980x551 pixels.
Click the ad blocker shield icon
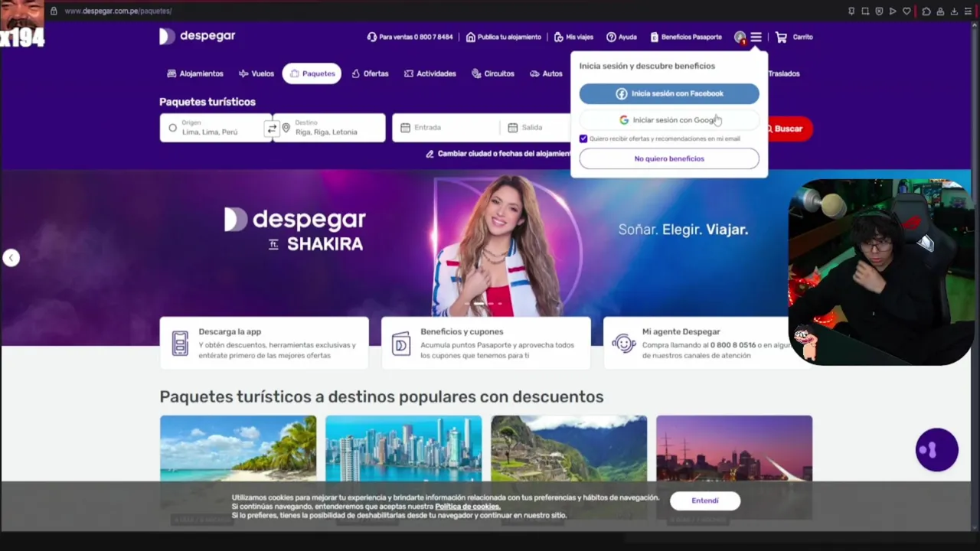tap(879, 11)
